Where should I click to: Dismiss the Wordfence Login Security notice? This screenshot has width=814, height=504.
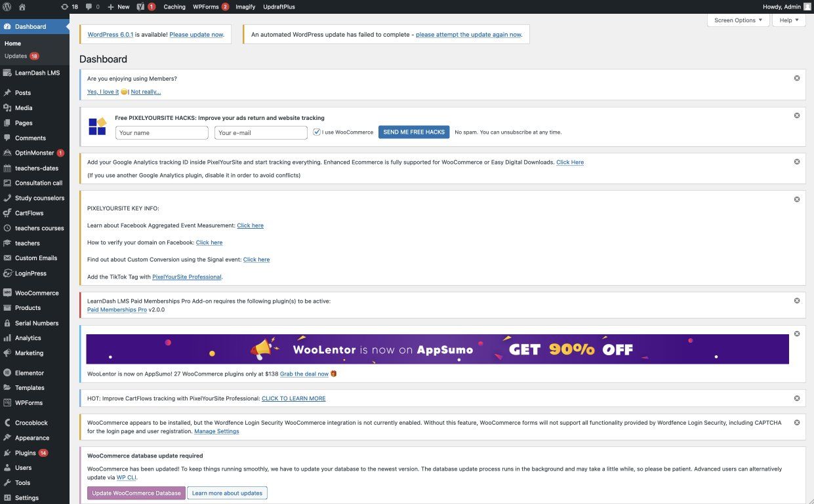pyautogui.click(x=797, y=423)
